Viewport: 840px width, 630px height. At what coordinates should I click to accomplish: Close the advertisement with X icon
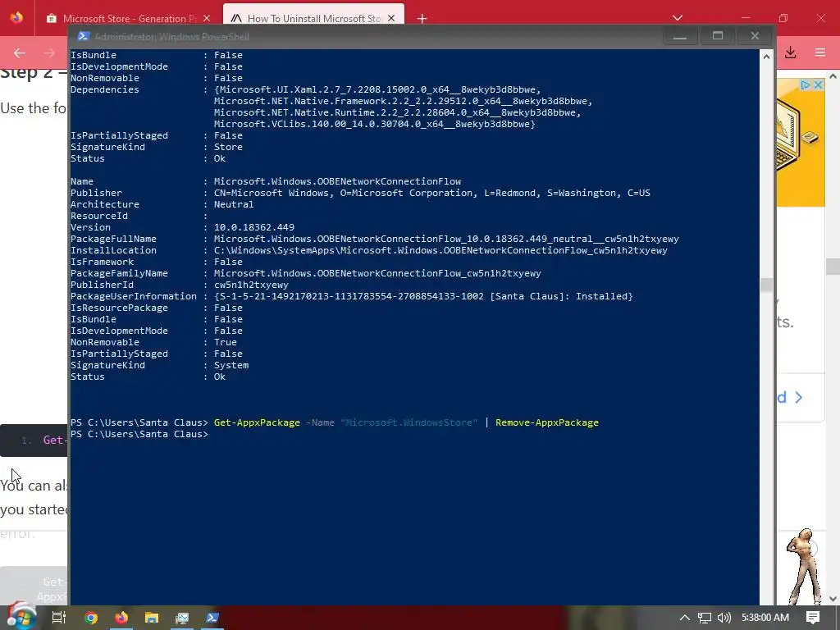(x=818, y=84)
